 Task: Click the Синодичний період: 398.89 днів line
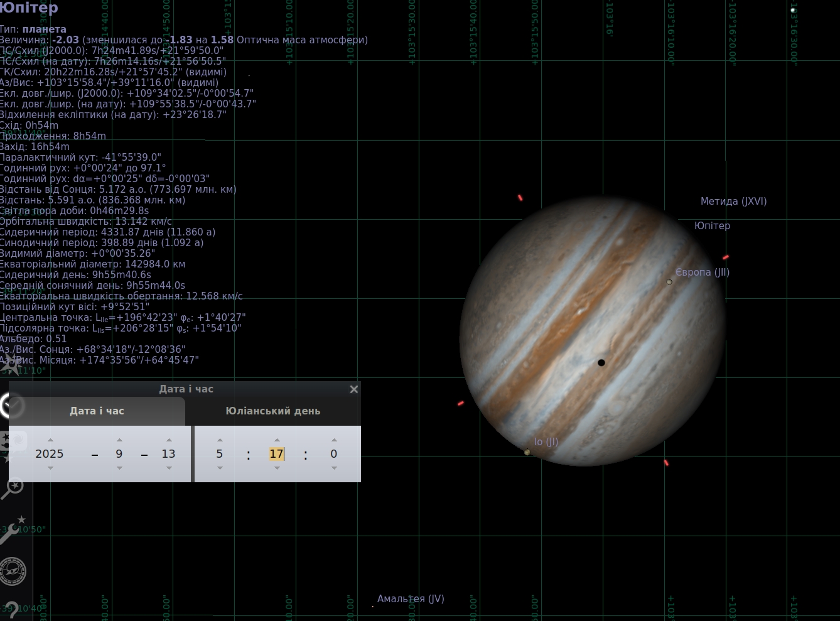(x=102, y=242)
